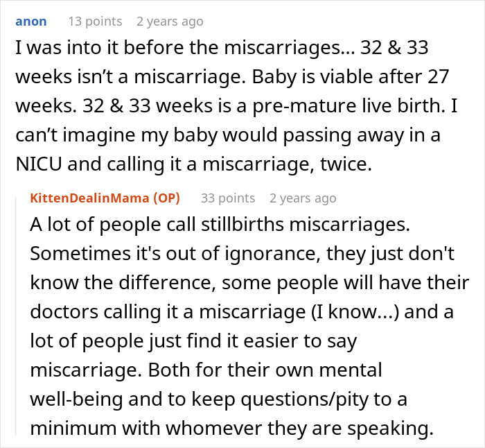Click the "2 years ago" timestamp beside 13 points
This screenshot has width=485, height=448.
(x=170, y=21)
